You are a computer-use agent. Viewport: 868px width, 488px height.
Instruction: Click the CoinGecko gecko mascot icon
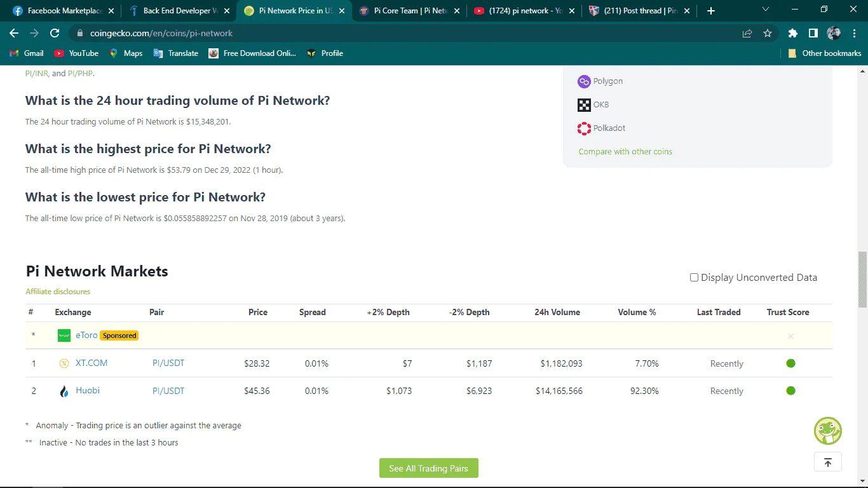point(828,431)
